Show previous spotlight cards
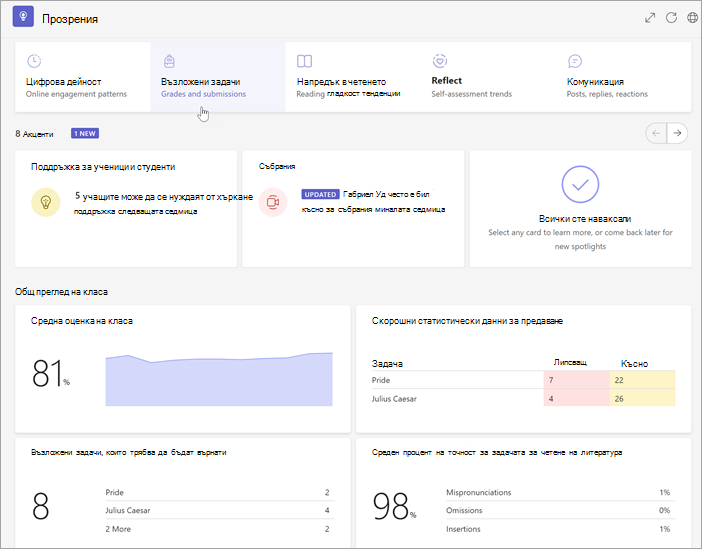702x549 pixels. tap(656, 133)
